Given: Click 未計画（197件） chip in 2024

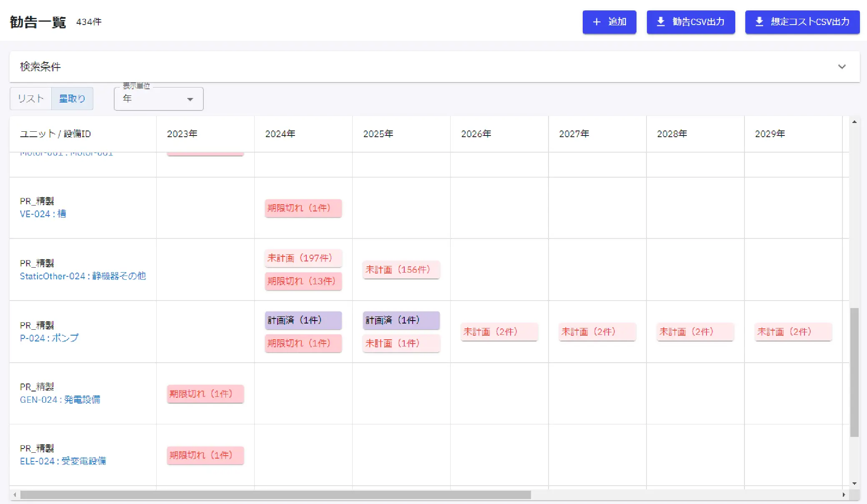Looking at the screenshot, I should [303, 258].
